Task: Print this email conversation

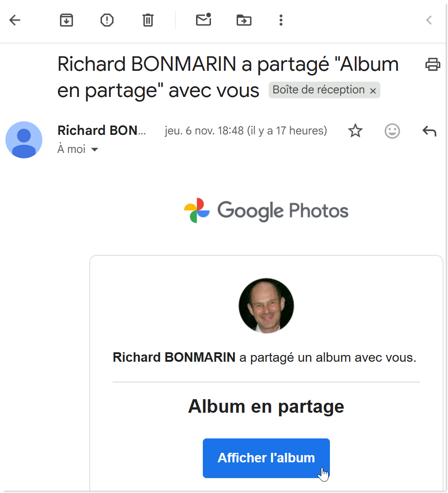Action: point(433,65)
